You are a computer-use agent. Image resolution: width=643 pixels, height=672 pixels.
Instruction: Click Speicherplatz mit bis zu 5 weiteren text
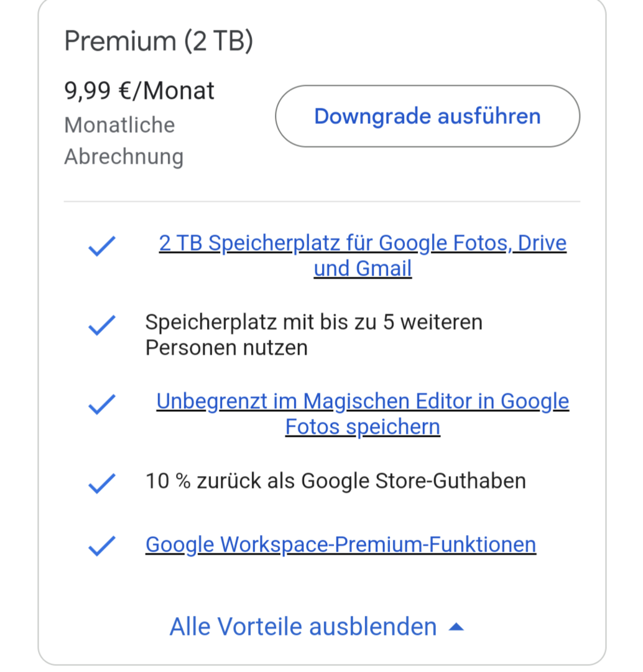coord(313,322)
